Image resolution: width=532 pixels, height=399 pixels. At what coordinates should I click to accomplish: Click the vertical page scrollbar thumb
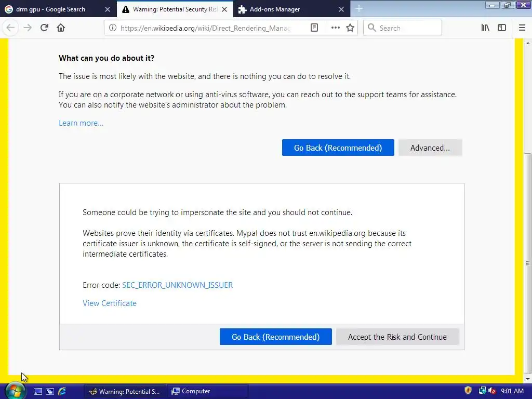pos(527,263)
